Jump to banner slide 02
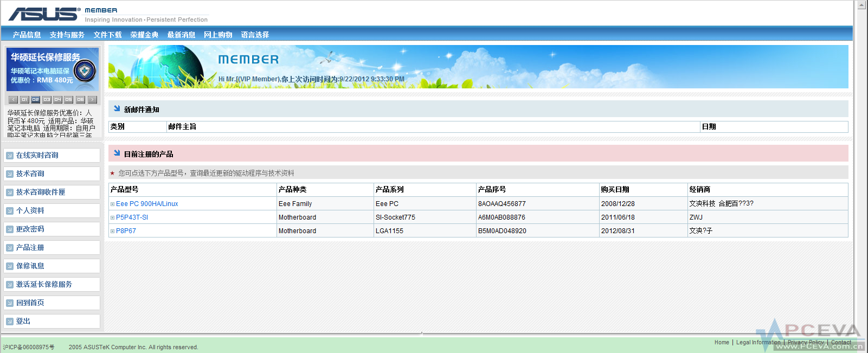 [x=36, y=100]
